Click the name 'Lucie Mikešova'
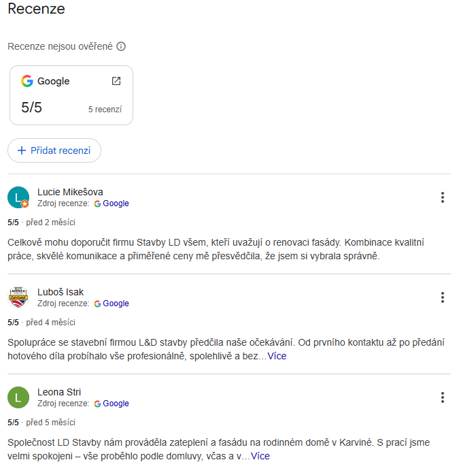The width and height of the screenshot is (476, 475). click(x=70, y=192)
